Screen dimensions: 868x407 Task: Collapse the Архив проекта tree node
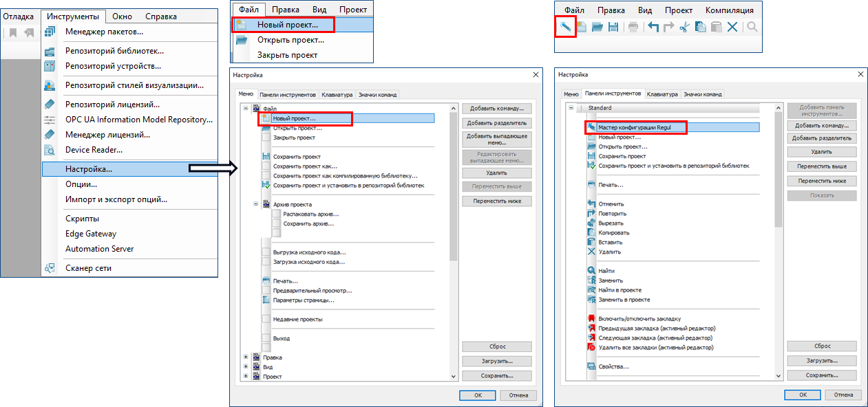[255, 204]
